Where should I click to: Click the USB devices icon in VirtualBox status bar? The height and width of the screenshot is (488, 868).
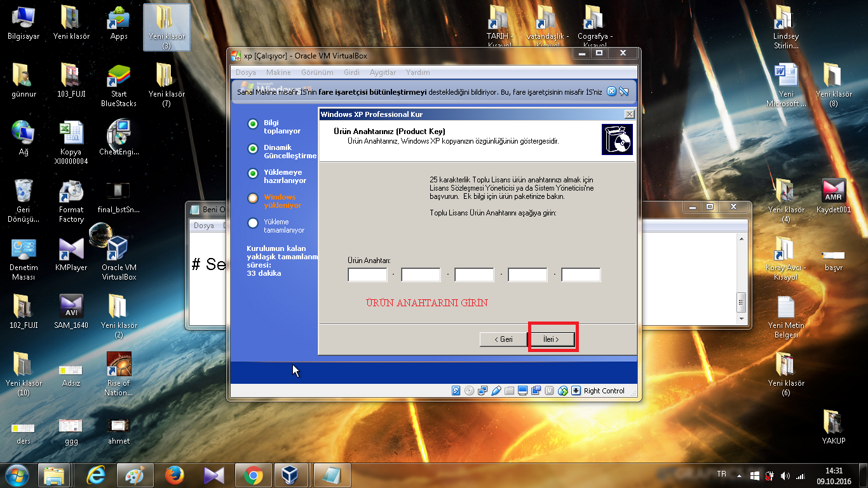[x=496, y=391]
